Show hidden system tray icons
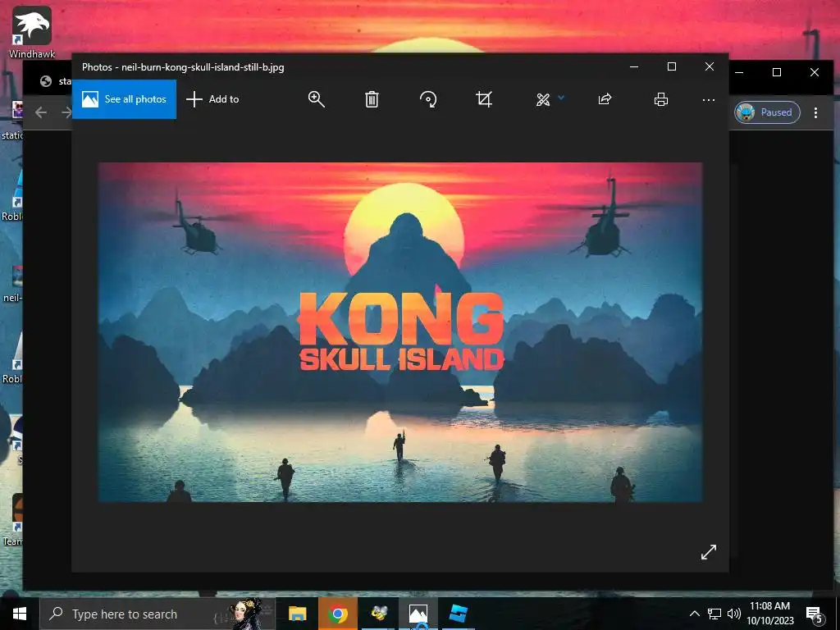This screenshot has height=630, width=840. [694, 614]
